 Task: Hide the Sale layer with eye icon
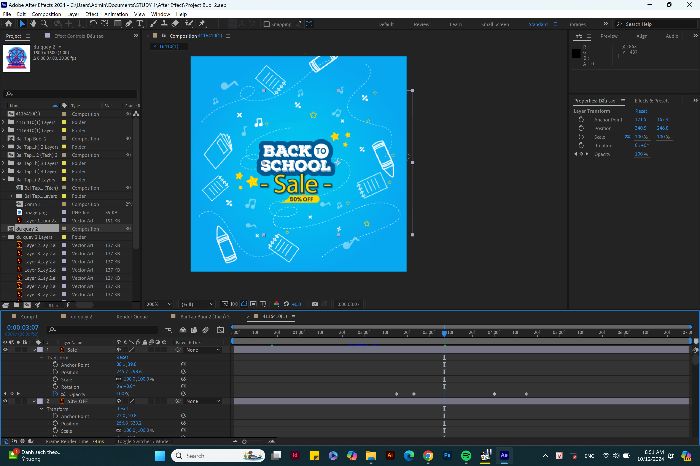[5, 350]
